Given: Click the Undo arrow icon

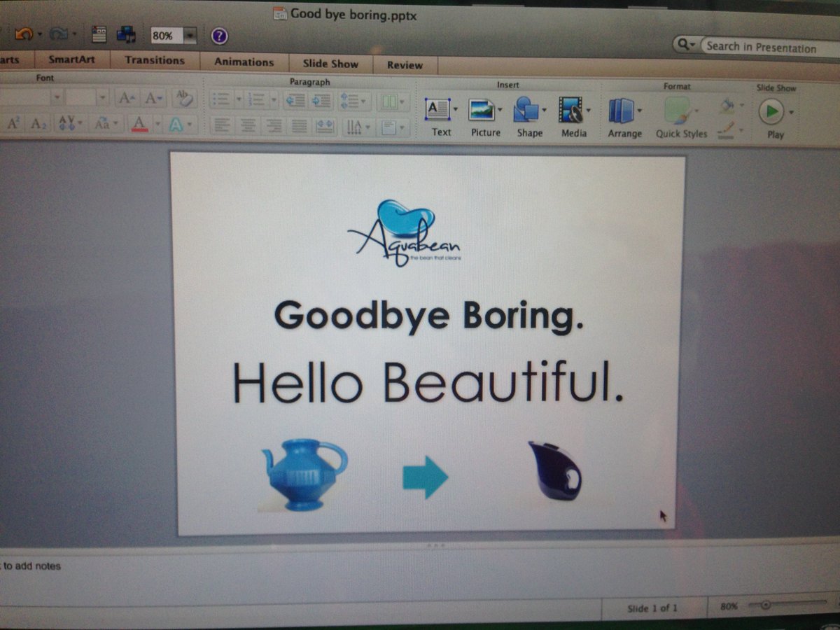Looking at the screenshot, I should click(24, 33).
